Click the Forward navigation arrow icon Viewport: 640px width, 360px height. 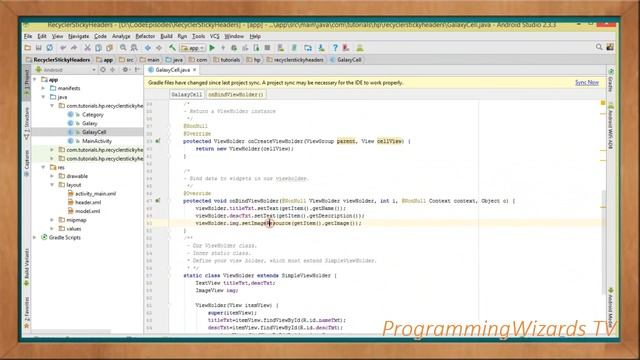pos(159,48)
